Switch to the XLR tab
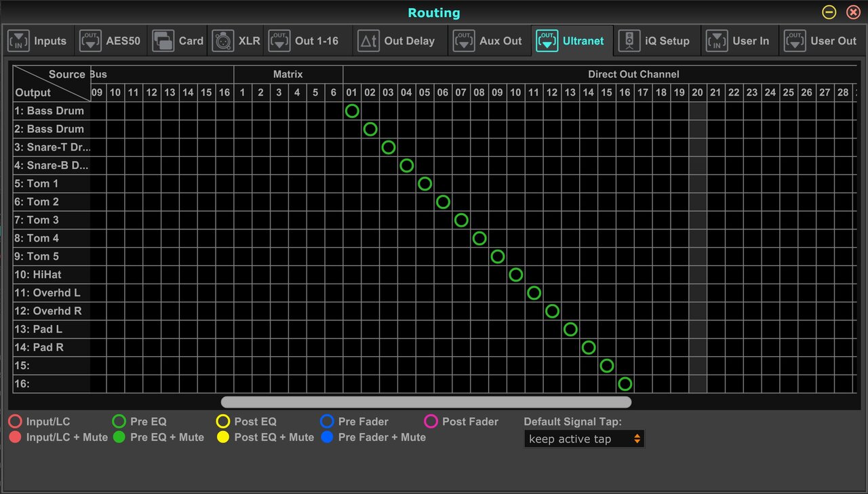 [235, 41]
